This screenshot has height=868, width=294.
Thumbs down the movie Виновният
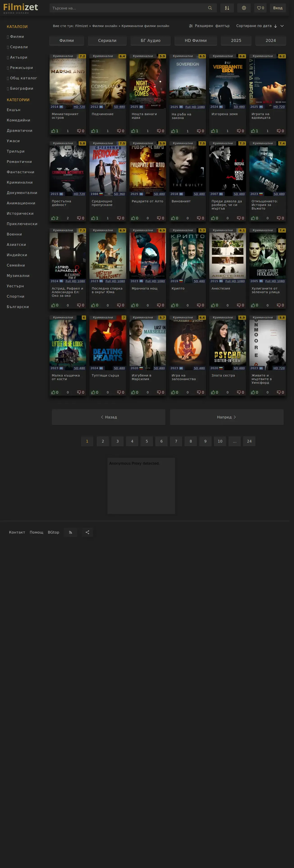pyautogui.click(x=199, y=218)
